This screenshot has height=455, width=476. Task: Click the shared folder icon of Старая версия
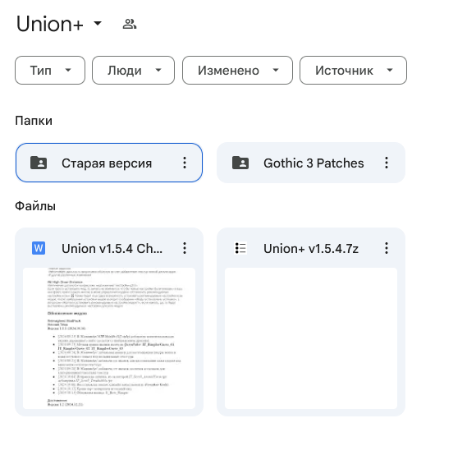click(x=39, y=163)
